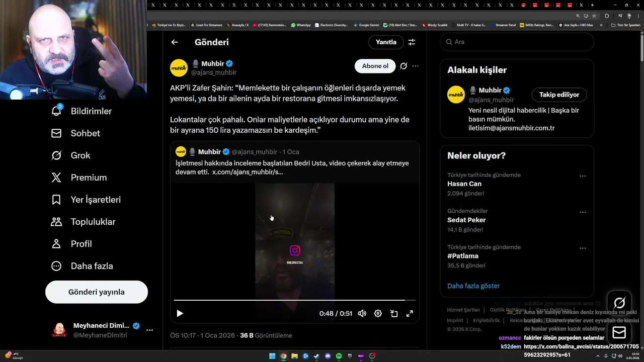Enter video fullscreen mode
The image size is (644, 362).
click(x=410, y=313)
